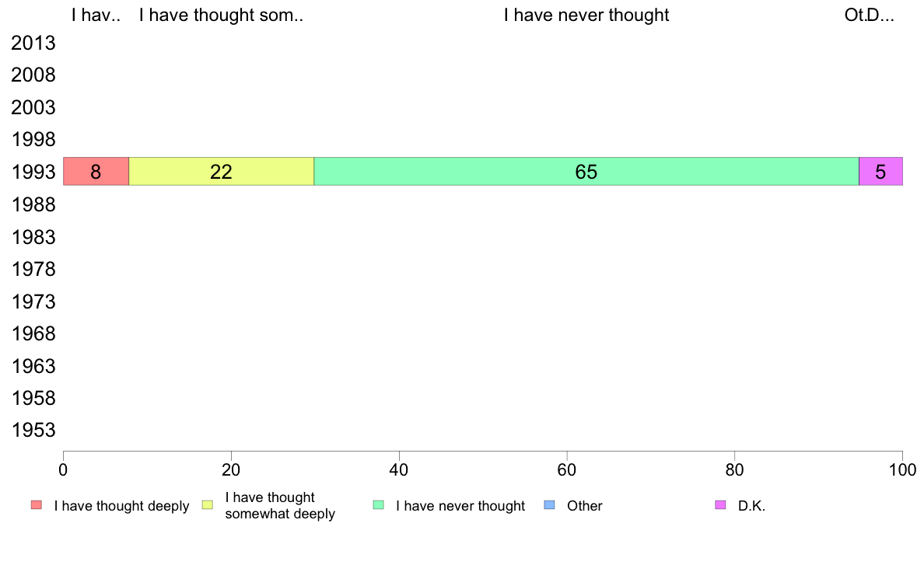
Task: Click the blue 'Other' legend swatch
Action: click(x=549, y=505)
